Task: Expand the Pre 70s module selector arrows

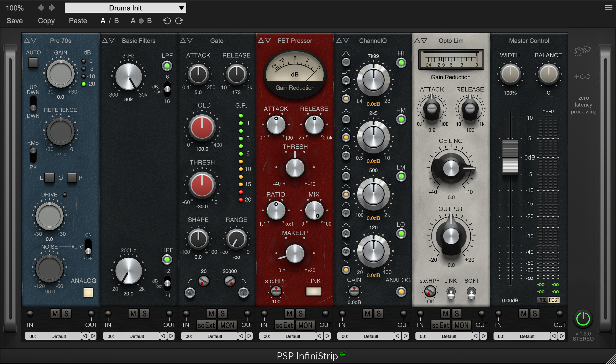Action: [x=30, y=41]
